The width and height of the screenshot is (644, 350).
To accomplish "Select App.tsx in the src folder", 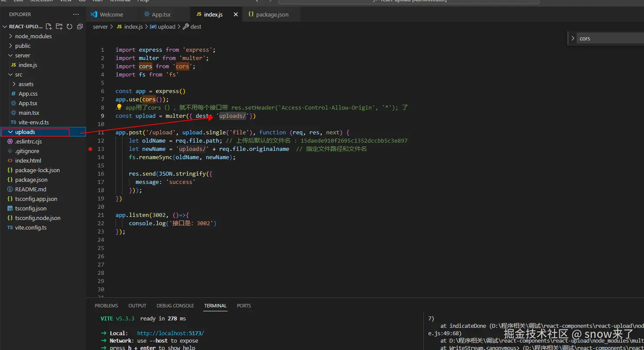I will point(28,103).
